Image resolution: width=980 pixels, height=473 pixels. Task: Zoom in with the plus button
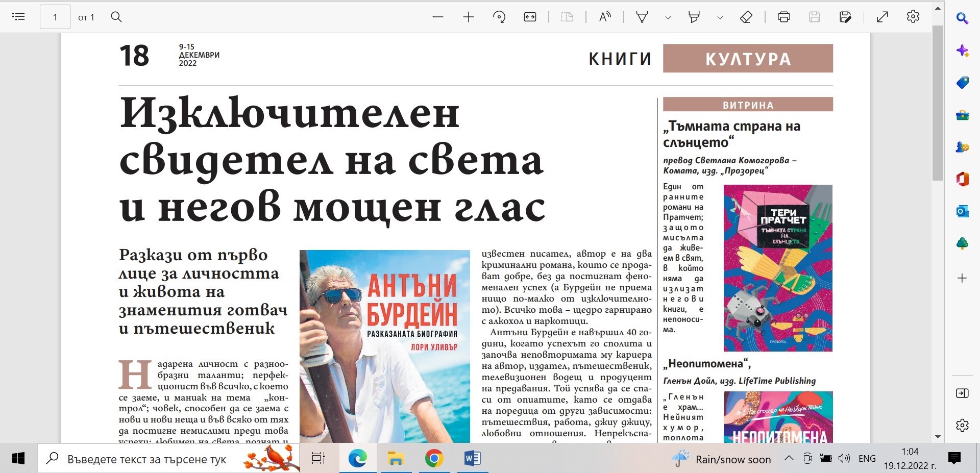pyautogui.click(x=469, y=17)
